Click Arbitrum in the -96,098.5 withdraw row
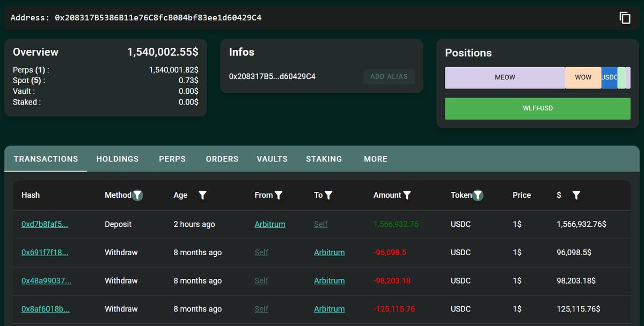Viewport: 644px width, 326px height. pos(330,253)
